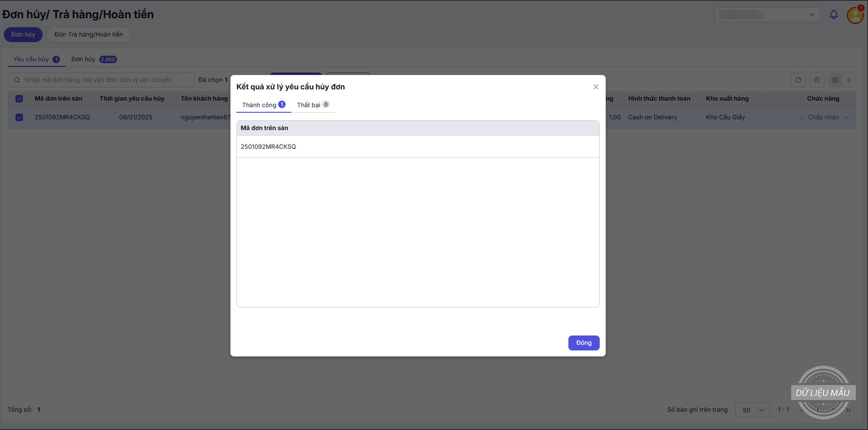
Task: Switch to compact list view icon
Action: (849, 80)
